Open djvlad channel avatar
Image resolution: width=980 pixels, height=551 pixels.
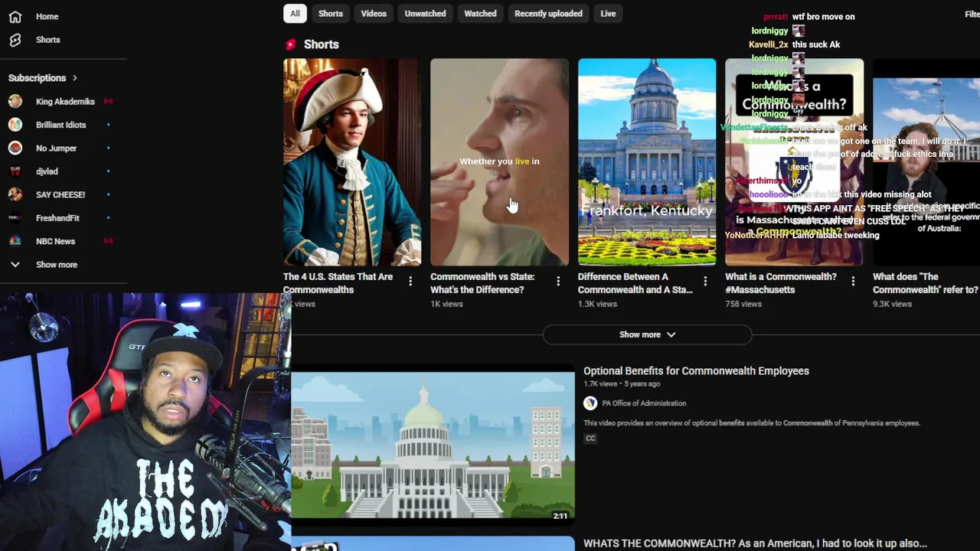pyautogui.click(x=15, y=171)
